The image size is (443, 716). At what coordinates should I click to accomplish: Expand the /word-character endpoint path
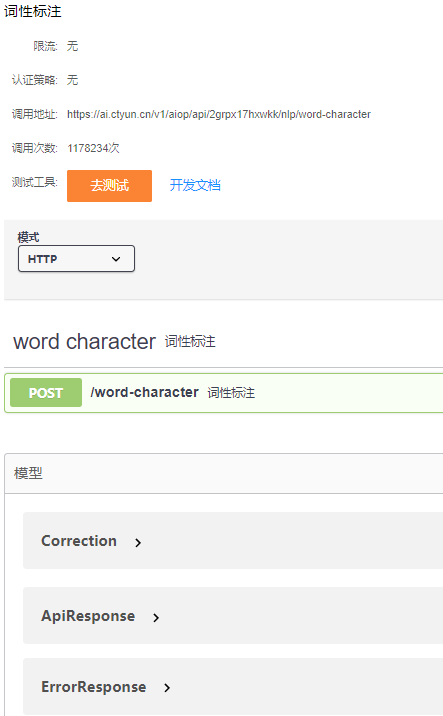click(144, 392)
